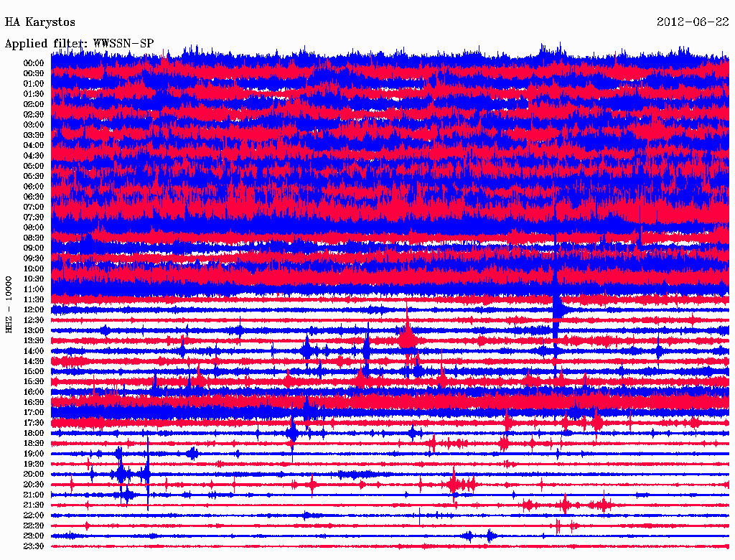735x560 pixels.
Task: Select the '02:30' time label
Action: 34,115
